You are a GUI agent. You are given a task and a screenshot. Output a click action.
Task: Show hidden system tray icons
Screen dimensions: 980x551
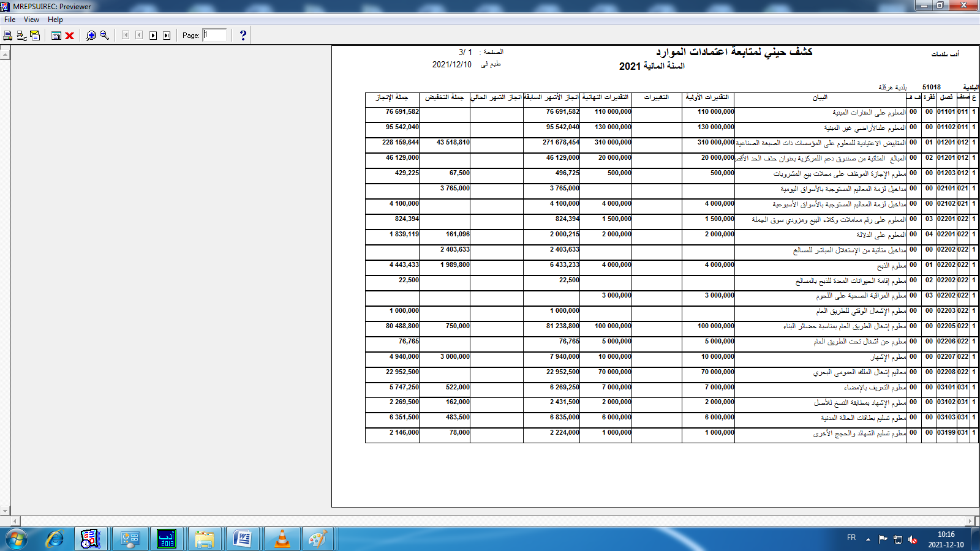point(868,539)
